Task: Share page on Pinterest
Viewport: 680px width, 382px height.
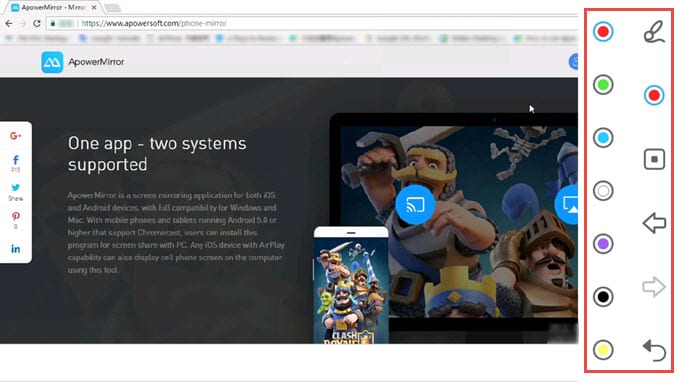Action: tap(16, 220)
